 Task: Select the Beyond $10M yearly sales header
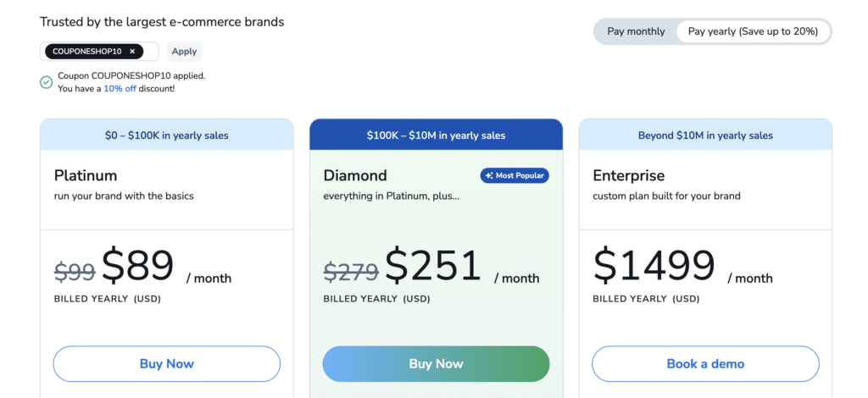[705, 135]
